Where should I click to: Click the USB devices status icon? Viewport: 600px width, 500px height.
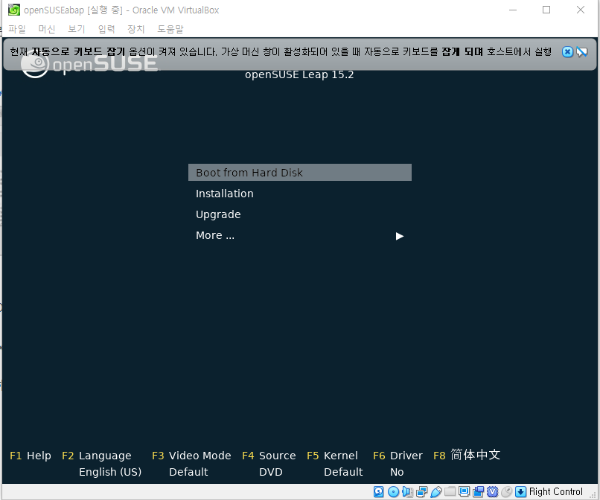pos(436,492)
